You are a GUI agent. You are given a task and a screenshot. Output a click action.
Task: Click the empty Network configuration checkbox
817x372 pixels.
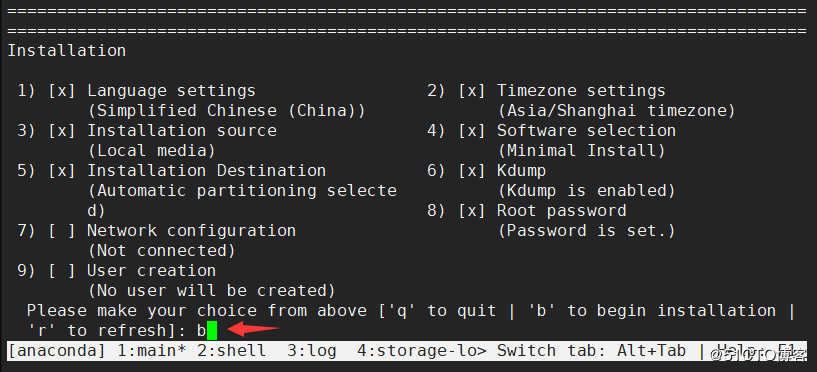tap(62, 231)
